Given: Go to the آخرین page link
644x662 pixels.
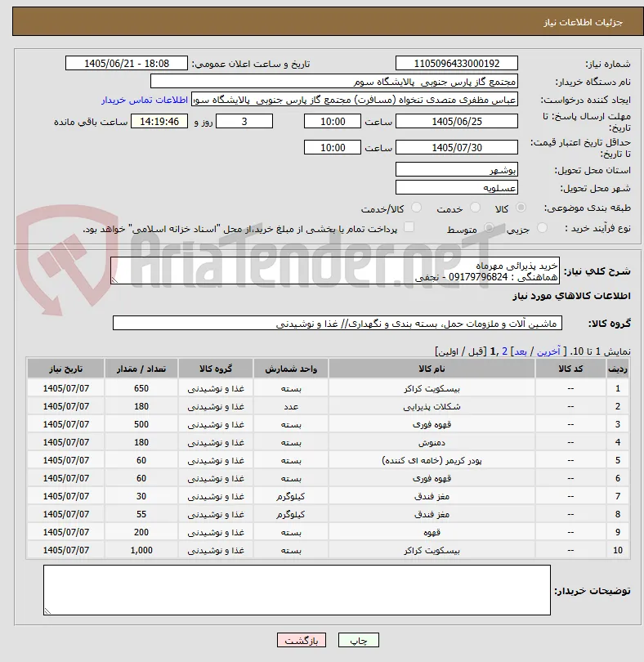Looking at the screenshot, I should coord(548,351).
